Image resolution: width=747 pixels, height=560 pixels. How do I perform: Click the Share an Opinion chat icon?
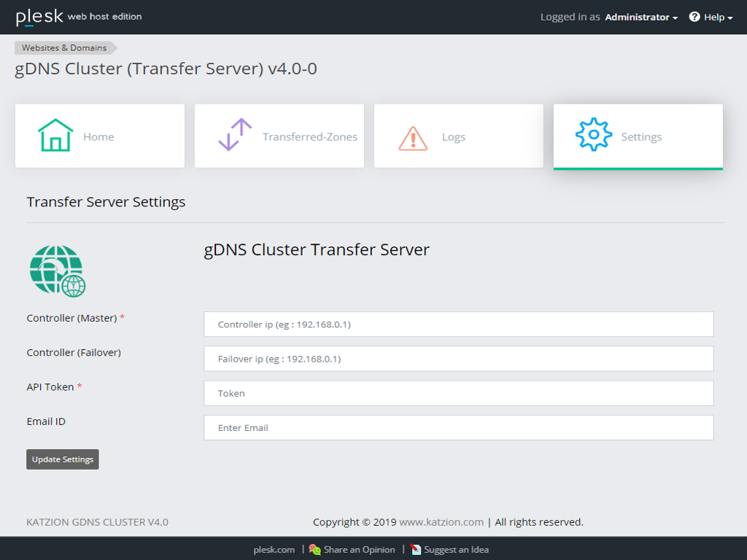(x=314, y=550)
